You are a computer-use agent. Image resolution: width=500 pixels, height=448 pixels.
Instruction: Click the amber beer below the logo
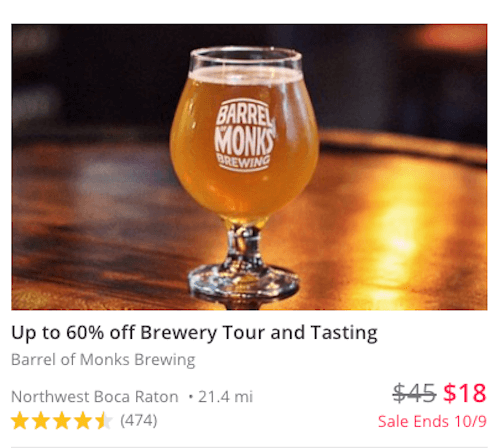pyautogui.click(x=245, y=192)
